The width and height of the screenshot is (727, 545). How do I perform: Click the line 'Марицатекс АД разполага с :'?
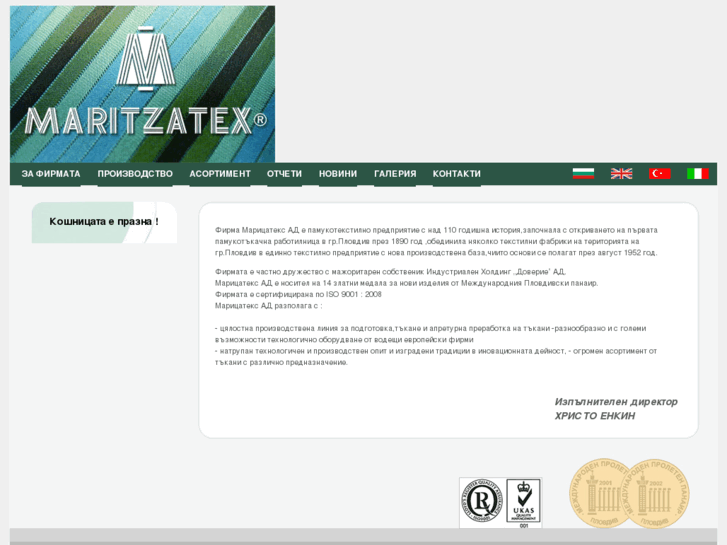click(x=268, y=306)
